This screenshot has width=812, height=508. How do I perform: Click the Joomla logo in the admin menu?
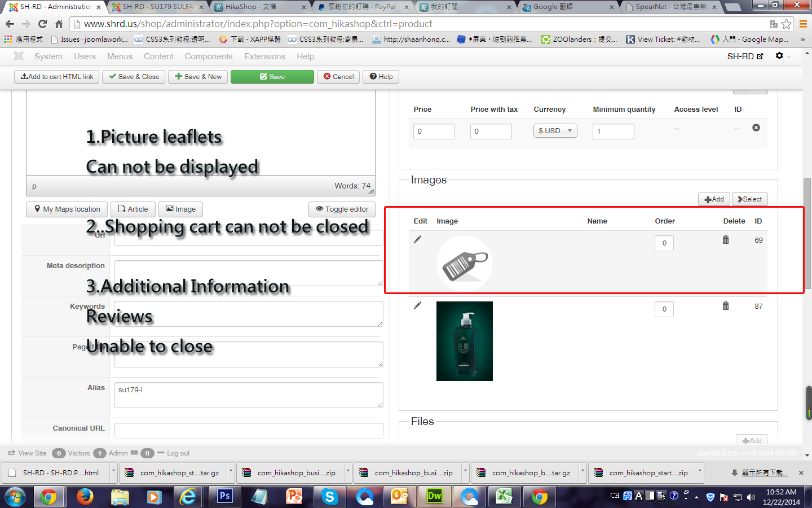(19, 56)
